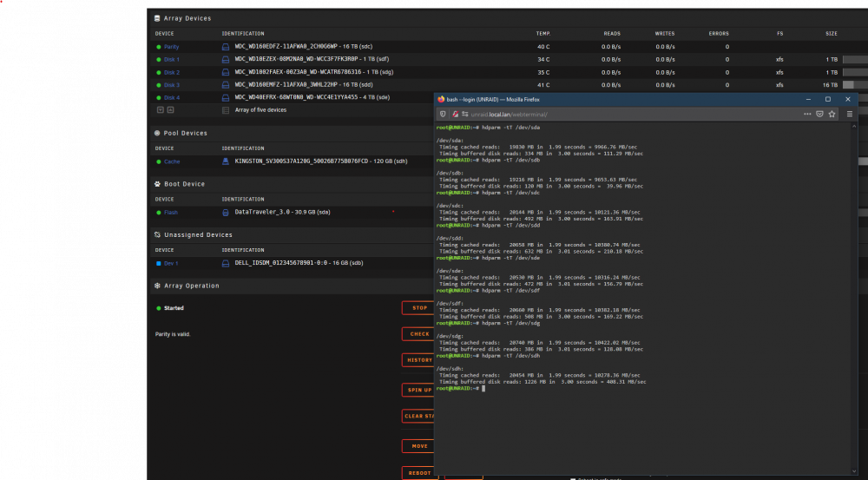The image size is (868, 480).
Task: Click the MOVE button
Action: coord(418,445)
